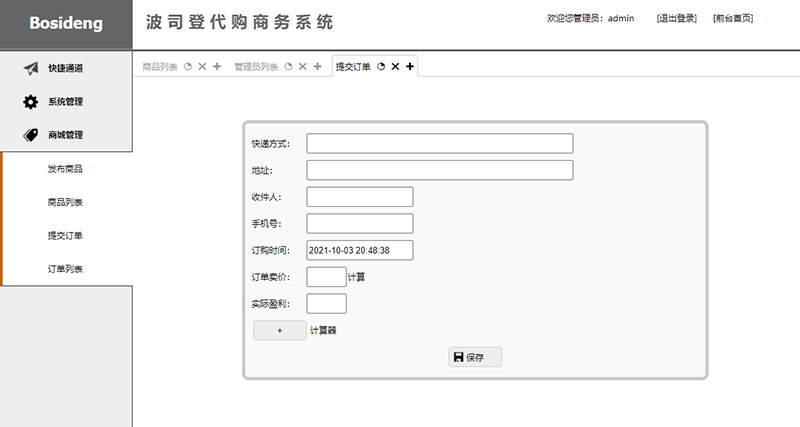
Task: Focus the 手机号 input field
Action: click(x=360, y=223)
